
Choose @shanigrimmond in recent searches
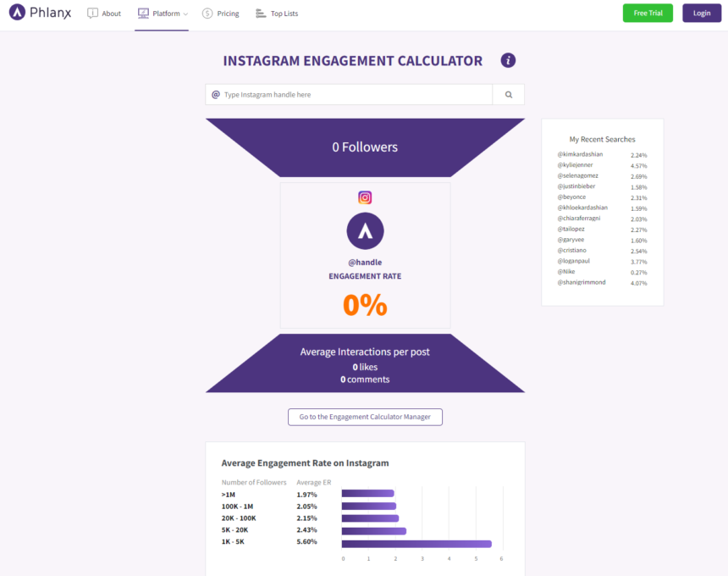pyautogui.click(x=582, y=282)
